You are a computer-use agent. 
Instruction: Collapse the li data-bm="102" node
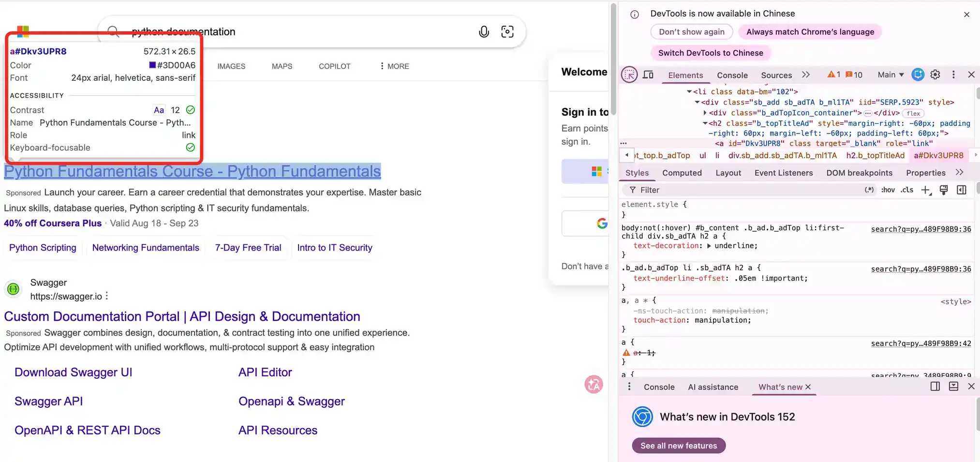click(x=689, y=91)
